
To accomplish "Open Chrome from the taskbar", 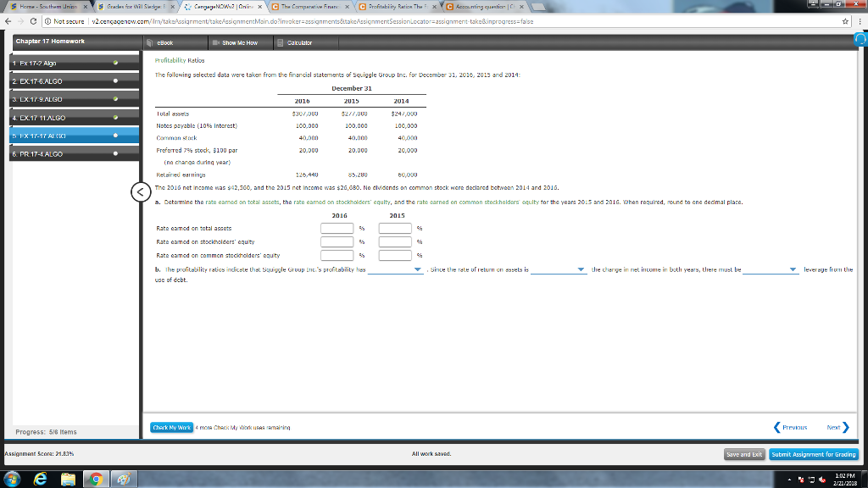I will click(95, 479).
